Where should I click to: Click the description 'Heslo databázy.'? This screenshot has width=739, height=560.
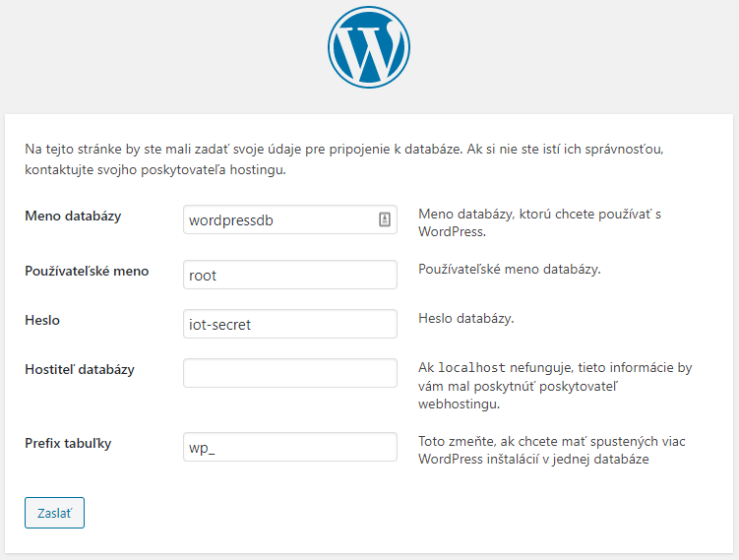coord(466,319)
